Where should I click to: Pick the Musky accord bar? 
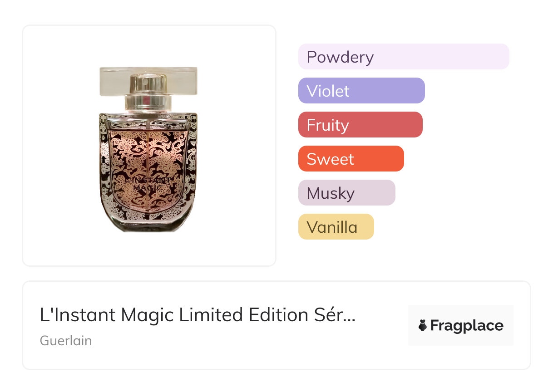click(x=346, y=193)
